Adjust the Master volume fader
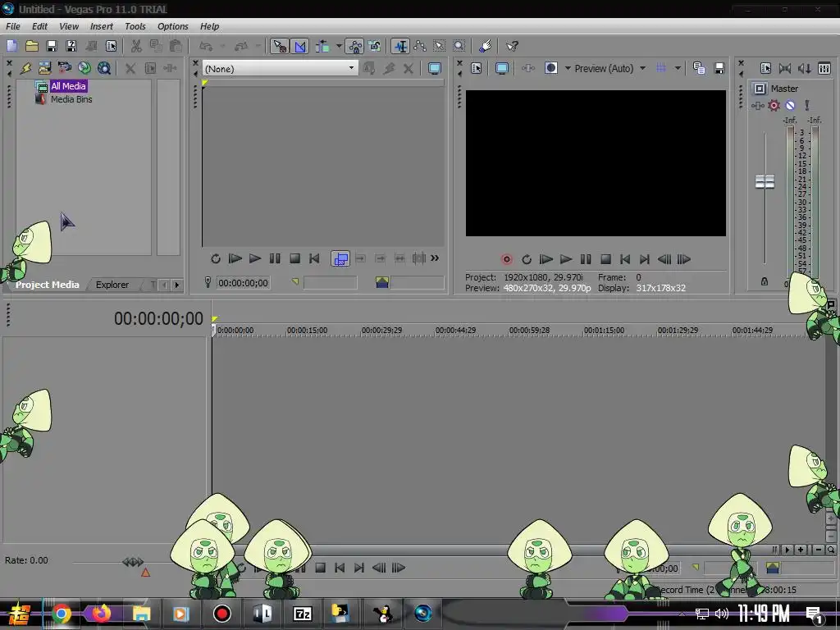840x630 pixels. 765,181
